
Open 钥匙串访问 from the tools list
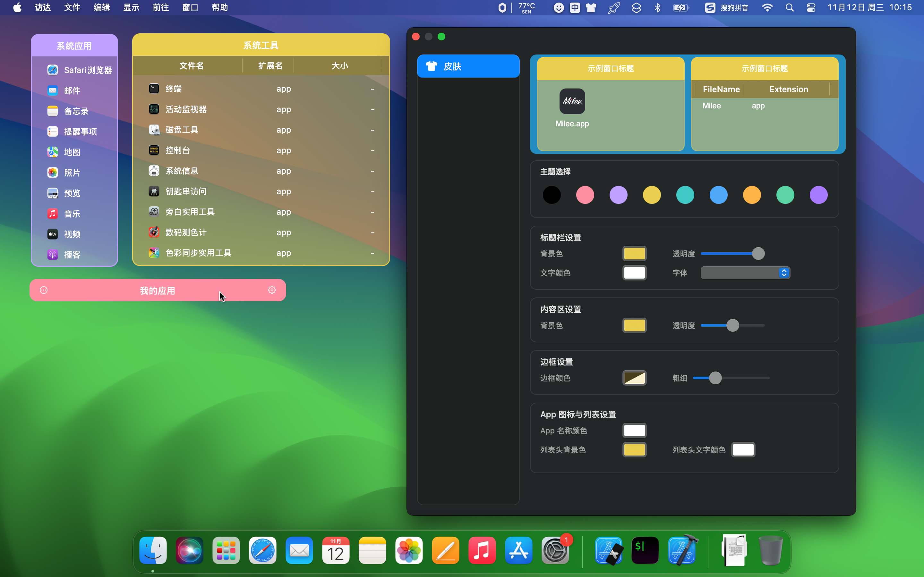pos(186,191)
